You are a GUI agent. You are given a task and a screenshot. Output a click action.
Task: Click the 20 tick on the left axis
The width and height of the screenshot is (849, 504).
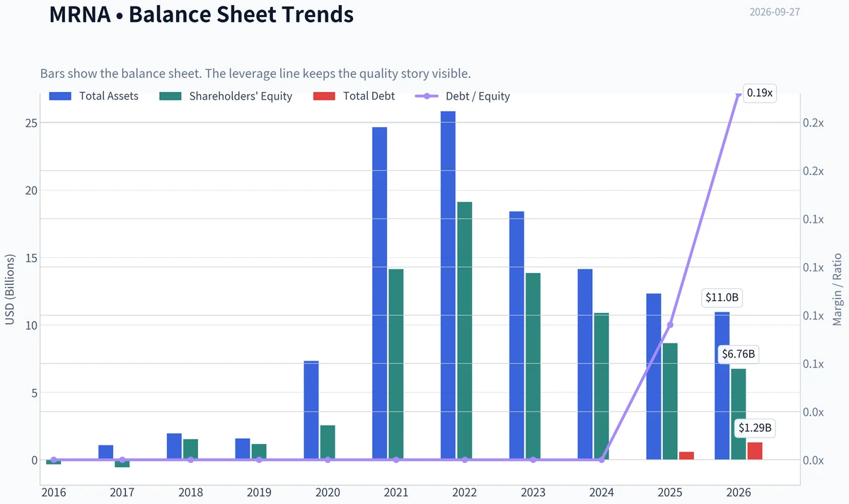tap(30, 191)
